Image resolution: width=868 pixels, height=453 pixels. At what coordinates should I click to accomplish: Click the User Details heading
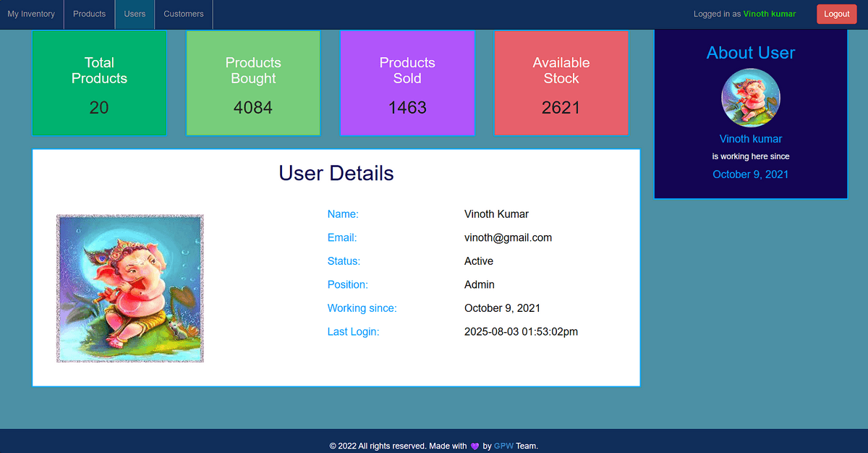336,173
